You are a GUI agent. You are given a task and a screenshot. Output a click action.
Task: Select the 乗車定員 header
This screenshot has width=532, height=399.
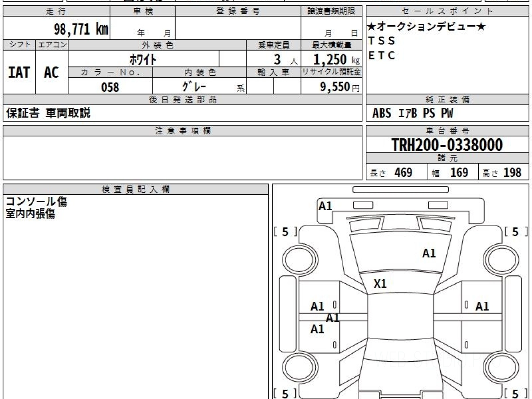click(274, 45)
